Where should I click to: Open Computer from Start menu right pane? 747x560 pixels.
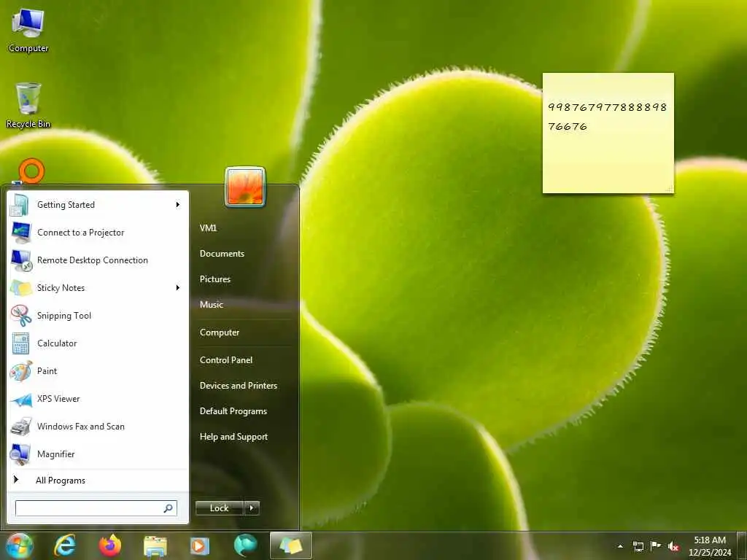click(x=220, y=332)
